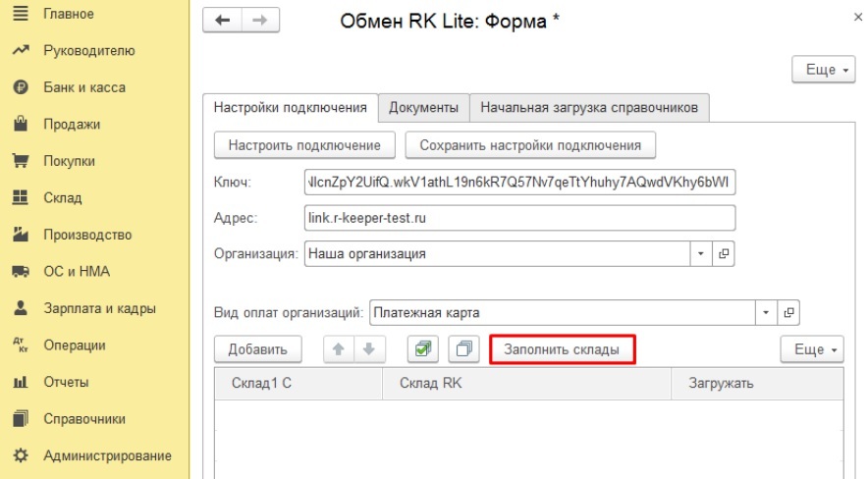
Task: Open the selected Организация record
Action: point(724,254)
